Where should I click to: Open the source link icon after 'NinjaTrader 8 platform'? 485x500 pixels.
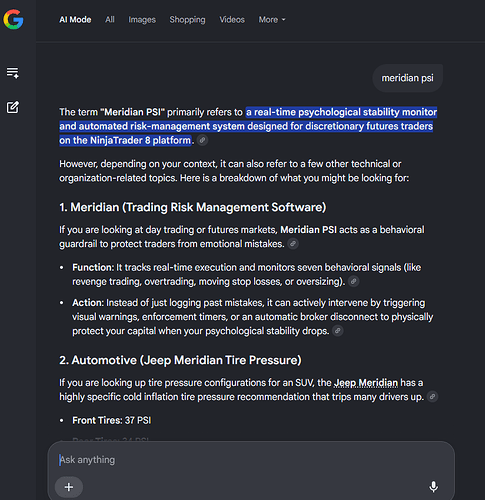tap(202, 140)
